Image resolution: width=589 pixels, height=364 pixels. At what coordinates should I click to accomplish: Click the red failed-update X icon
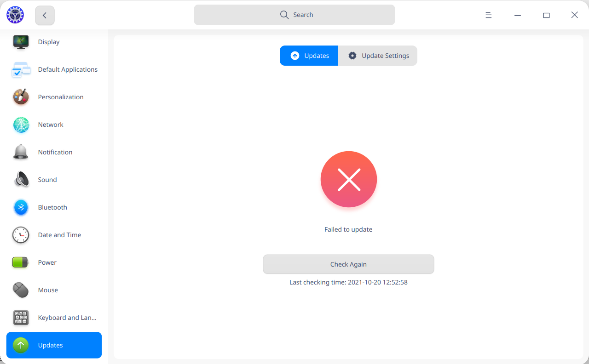point(349,179)
